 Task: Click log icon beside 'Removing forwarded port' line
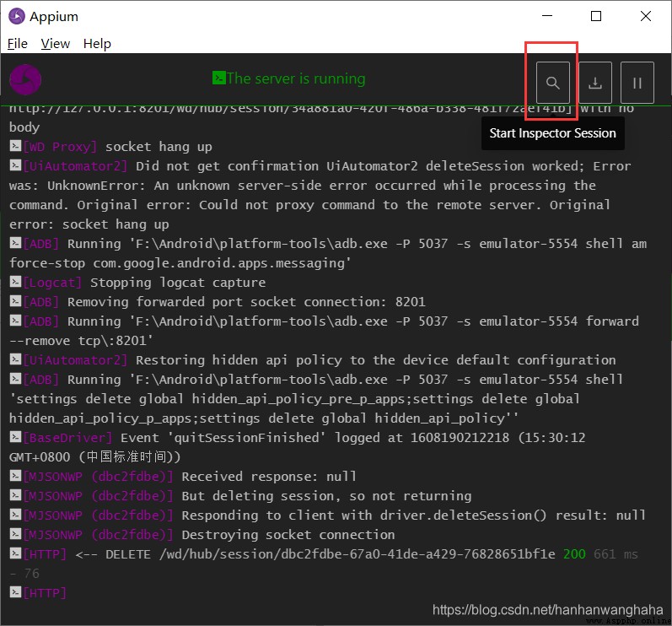tap(15, 301)
